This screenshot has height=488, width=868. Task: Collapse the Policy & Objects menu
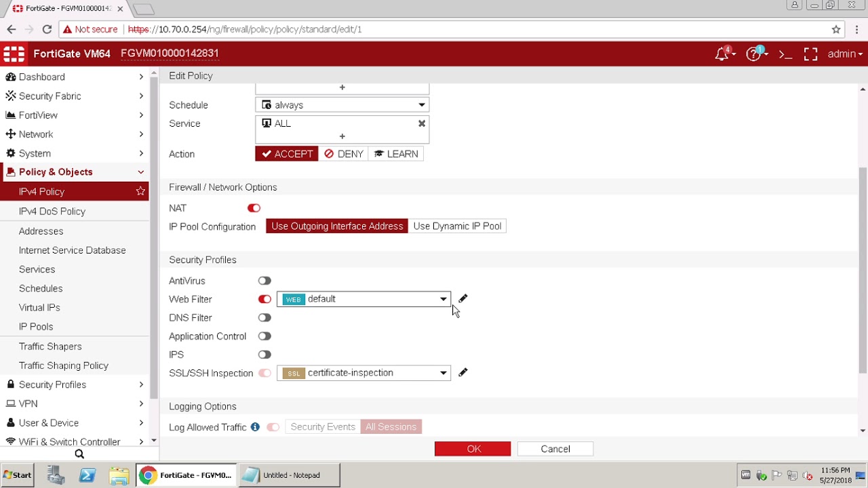[x=75, y=172]
